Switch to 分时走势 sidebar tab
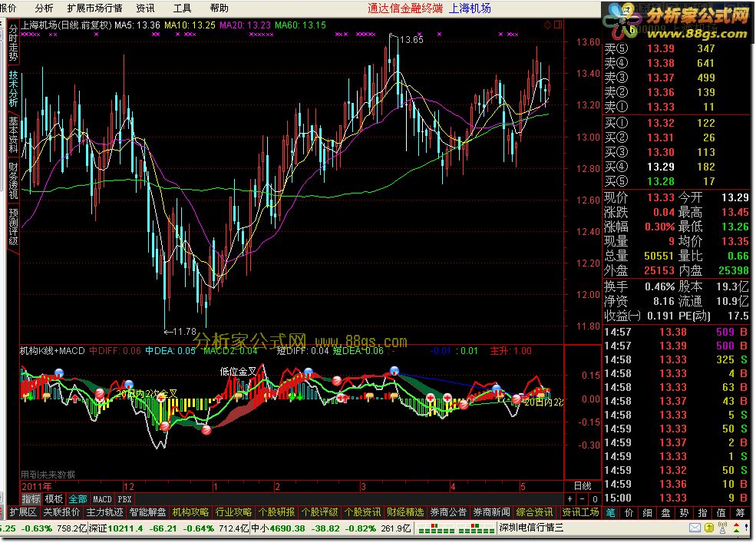This screenshot has width=756, height=543. point(13,43)
